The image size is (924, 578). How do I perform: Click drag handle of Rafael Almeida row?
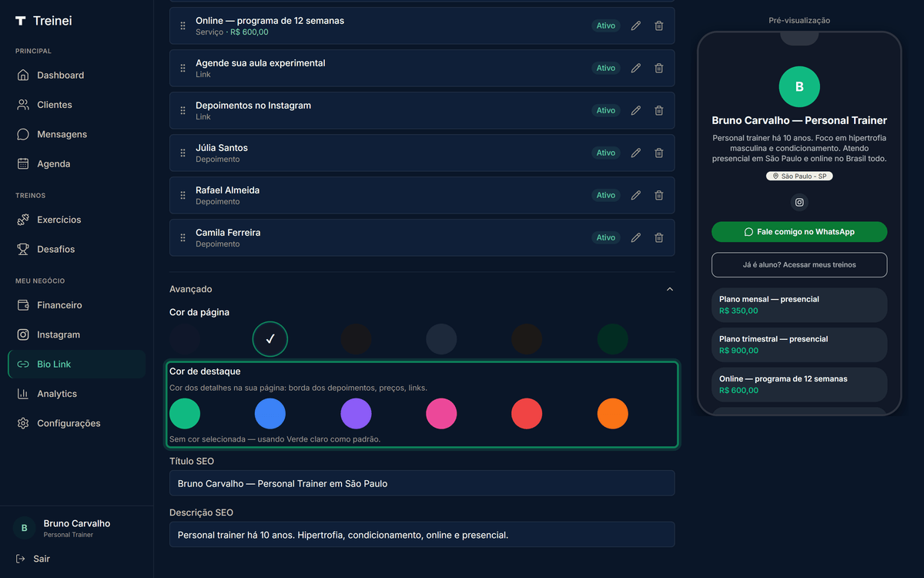tap(182, 195)
